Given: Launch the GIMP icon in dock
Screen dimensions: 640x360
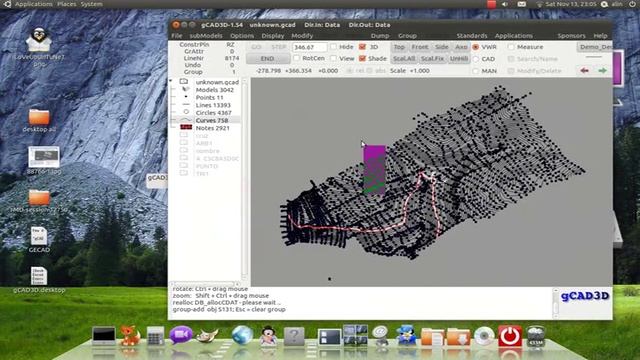Looking at the screenshot, I should click(x=207, y=336).
